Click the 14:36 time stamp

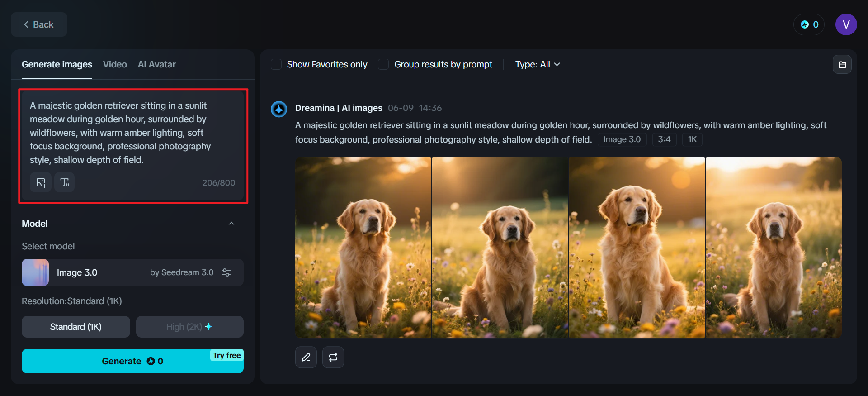coord(430,108)
